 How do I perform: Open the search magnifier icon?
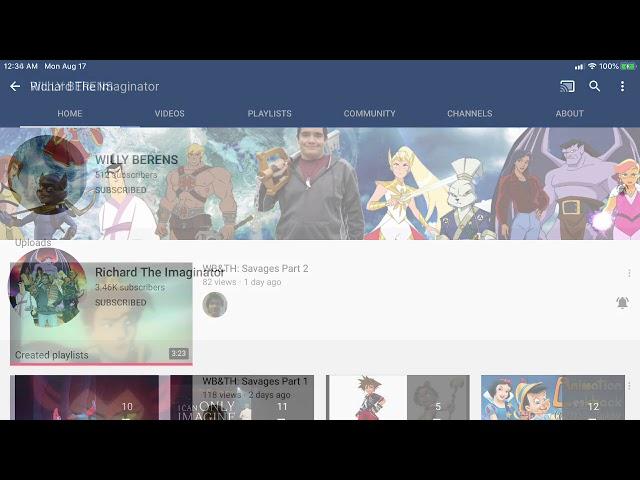point(595,86)
